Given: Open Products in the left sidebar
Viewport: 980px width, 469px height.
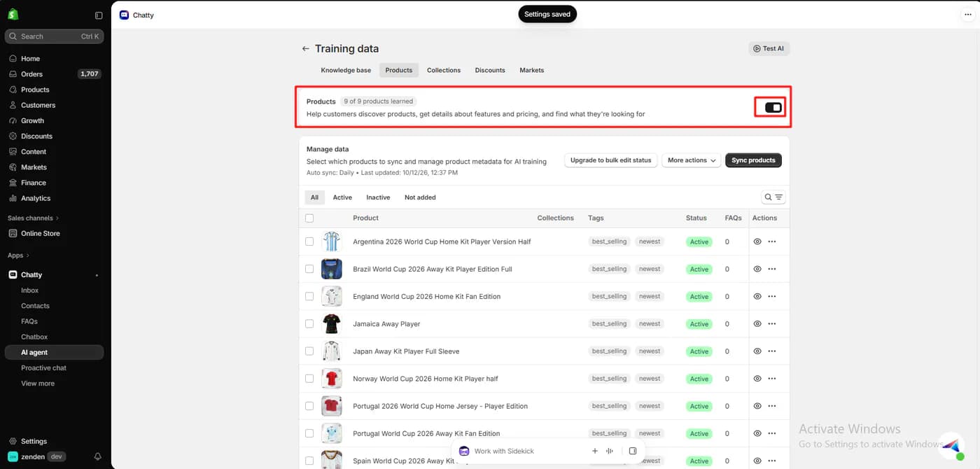Looking at the screenshot, I should [x=35, y=90].
